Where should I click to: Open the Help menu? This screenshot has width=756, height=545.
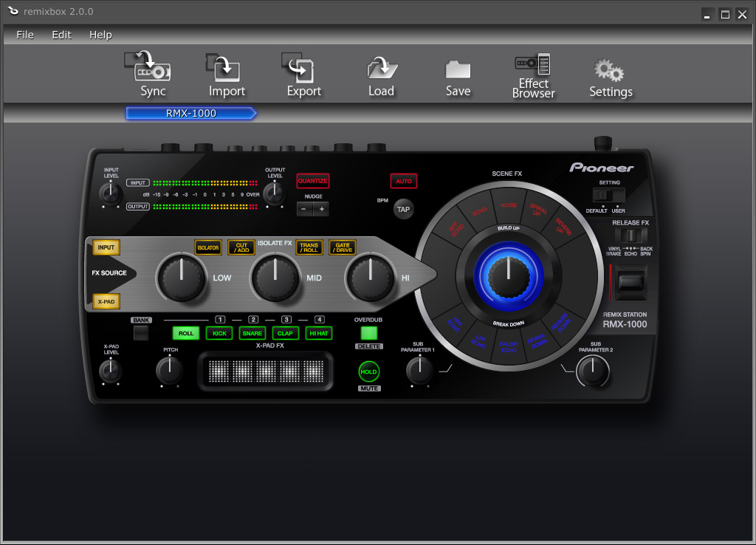pyautogui.click(x=100, y=35)
